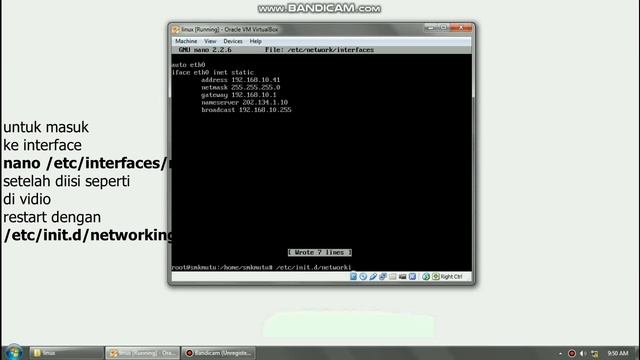The width and height of the screenshot is (640, 360).
Task: Click the hard disk activity status icon
Action: coord(353,276)
